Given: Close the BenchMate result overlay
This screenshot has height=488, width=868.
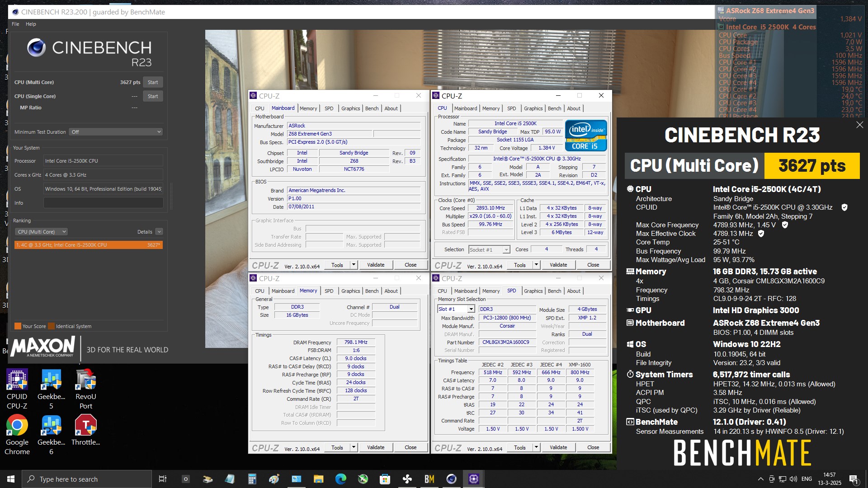Looking at the screenshot, I should (859, 125).
